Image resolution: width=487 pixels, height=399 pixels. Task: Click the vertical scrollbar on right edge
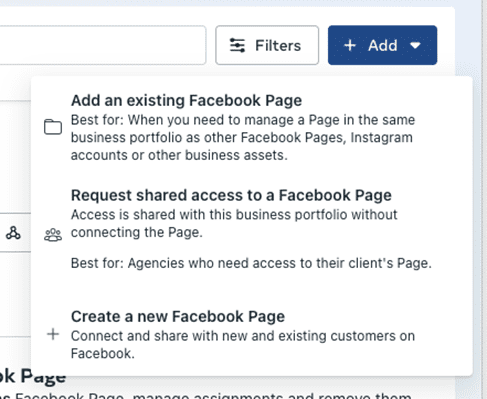click(482, 199)
